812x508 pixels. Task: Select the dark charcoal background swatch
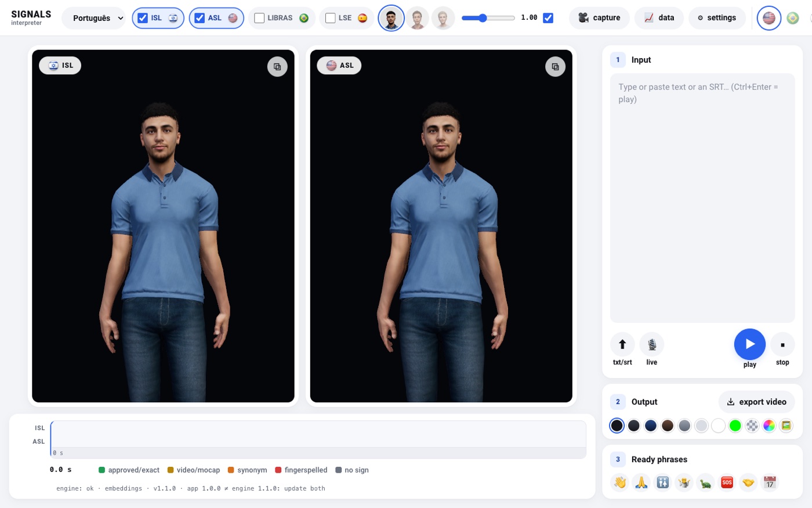pos(634,426)
